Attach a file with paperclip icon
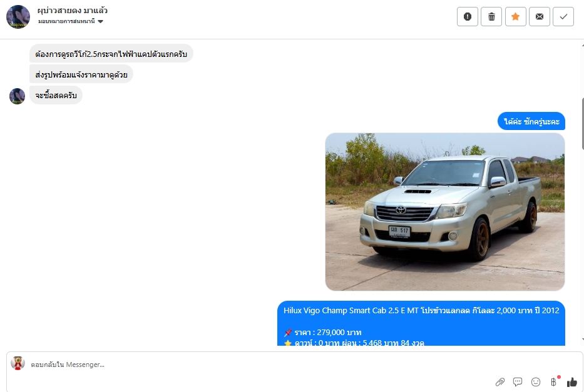This screenshot has height=392, width=584. pos(500,382)
